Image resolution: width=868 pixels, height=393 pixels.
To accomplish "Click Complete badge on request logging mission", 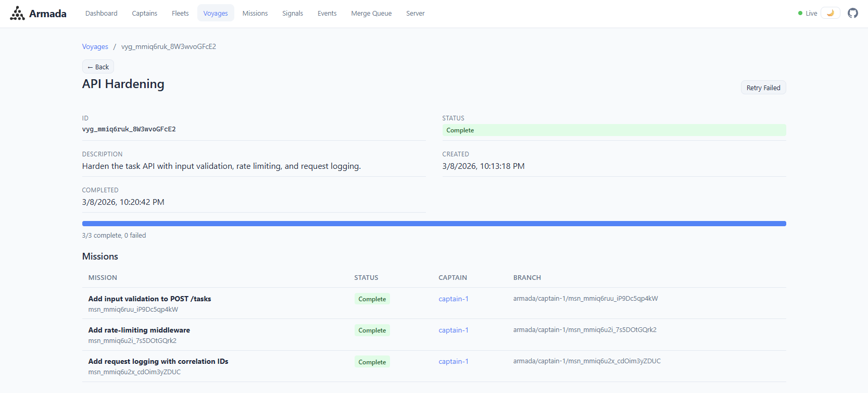I will coord(372,362).
